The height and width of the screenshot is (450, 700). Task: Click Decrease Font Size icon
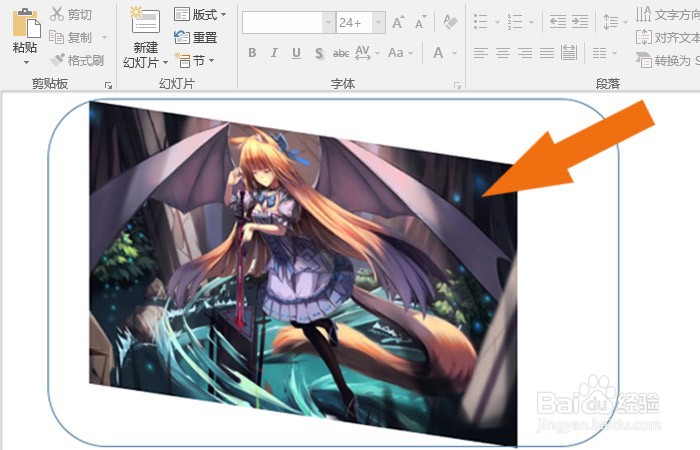420,22
